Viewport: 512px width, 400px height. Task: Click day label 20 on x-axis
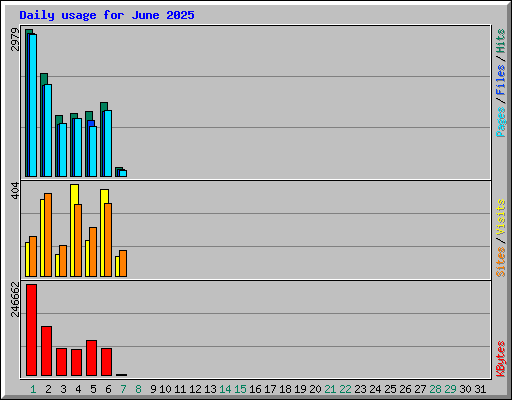tap(315, 389)
